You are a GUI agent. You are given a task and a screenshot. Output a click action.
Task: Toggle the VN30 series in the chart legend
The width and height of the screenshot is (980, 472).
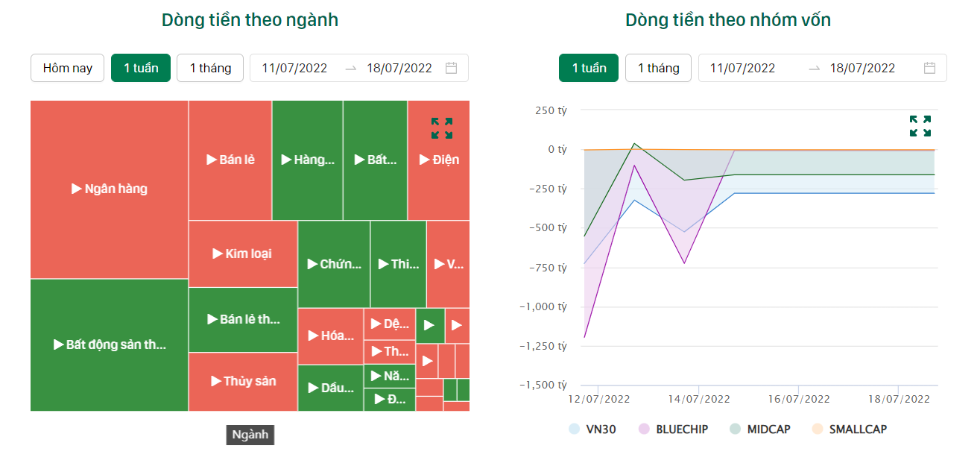click(592, 429)
